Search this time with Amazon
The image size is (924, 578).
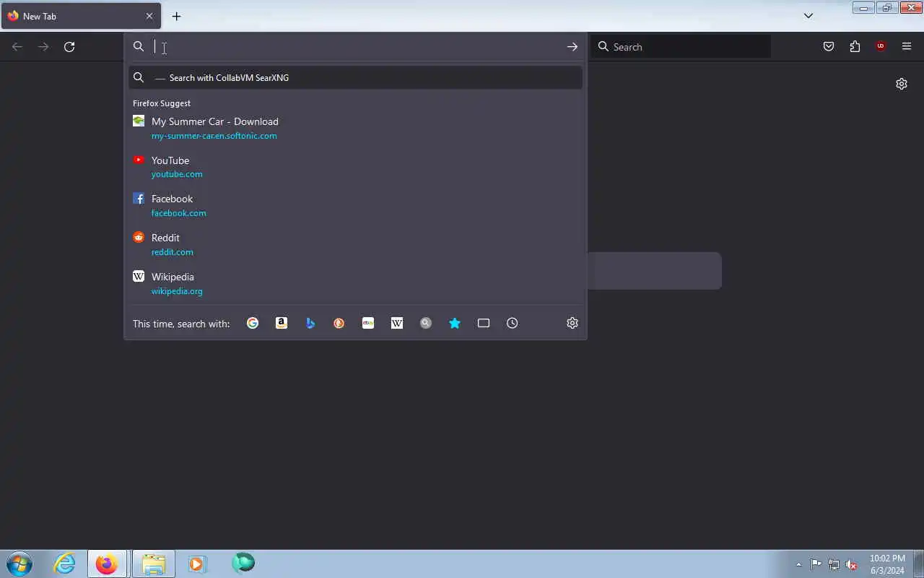(x=282, y=323)
